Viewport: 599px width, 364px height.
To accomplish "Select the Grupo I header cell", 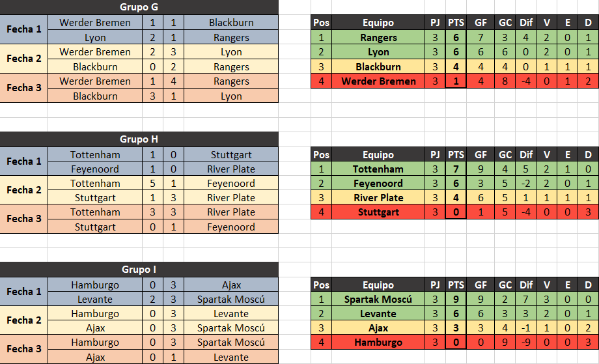I will click(139, 270).
